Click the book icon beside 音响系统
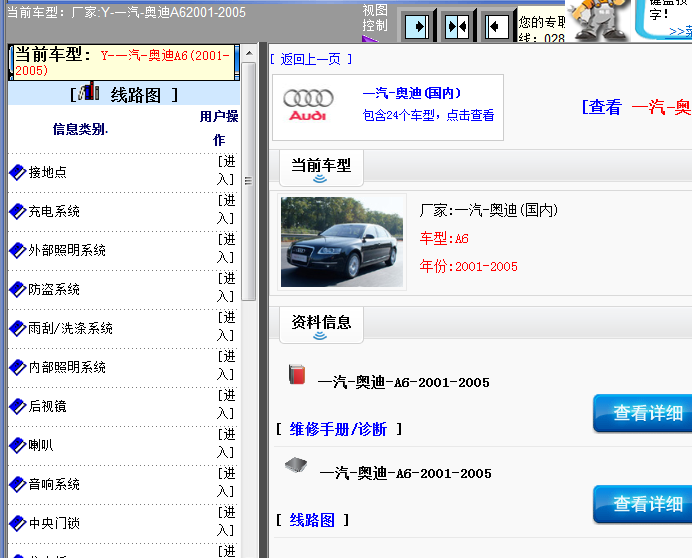This screenshot has width=692, height=558. click(x=18, y=484)
